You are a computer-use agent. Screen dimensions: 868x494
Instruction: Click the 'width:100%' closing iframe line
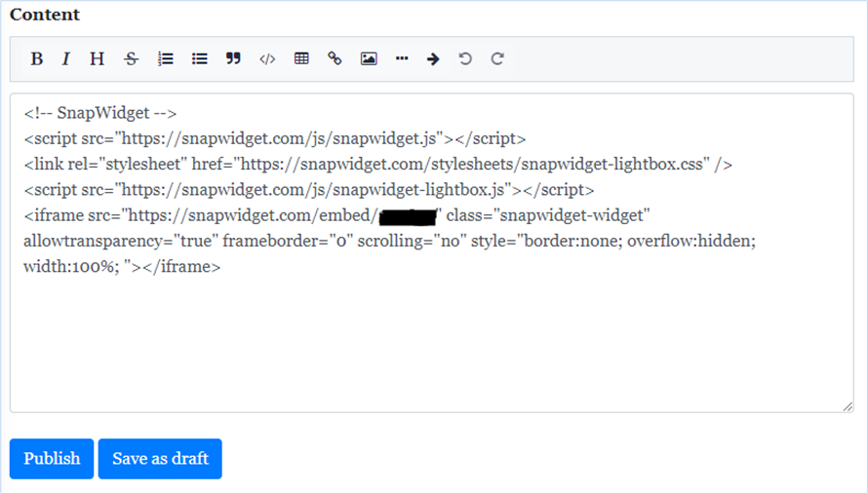pos(122,267)
